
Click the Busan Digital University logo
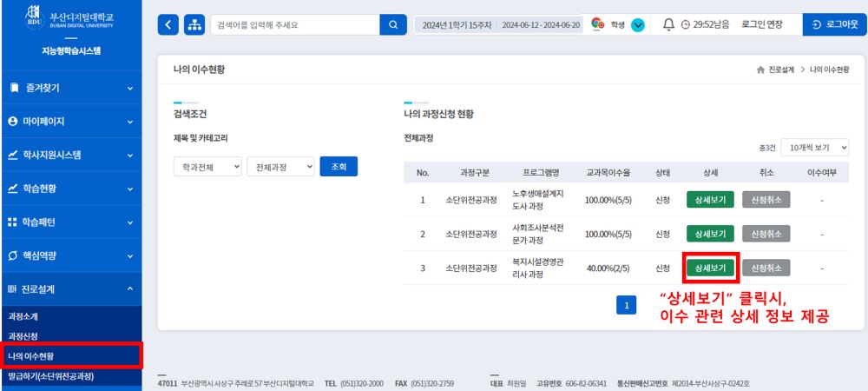tap(71, 17)
